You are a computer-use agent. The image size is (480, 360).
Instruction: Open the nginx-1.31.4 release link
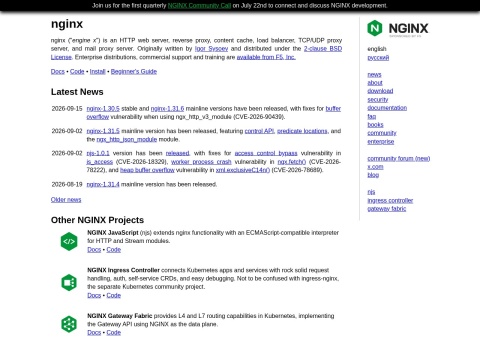pos(103,184)
